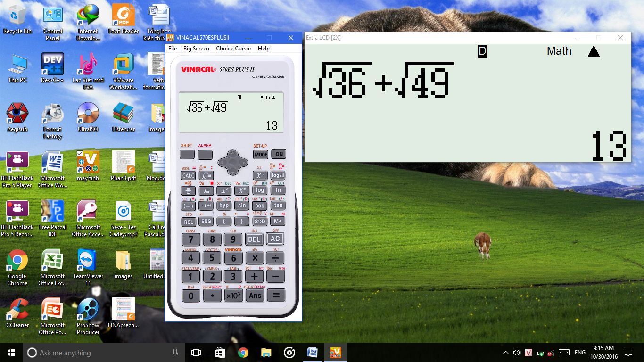644x362 pixels.
Task: Click the volume icon in system tray
Action: point(517,353)
